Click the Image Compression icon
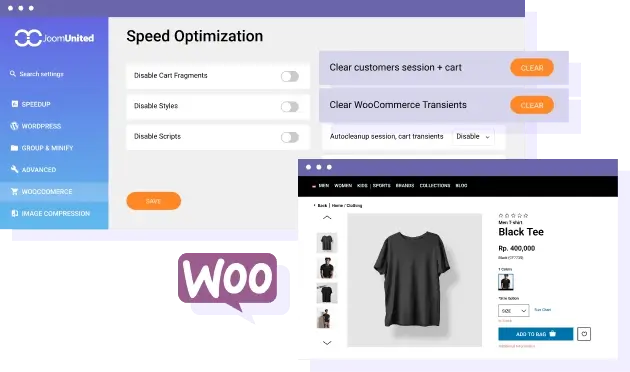 pos(14,213)
